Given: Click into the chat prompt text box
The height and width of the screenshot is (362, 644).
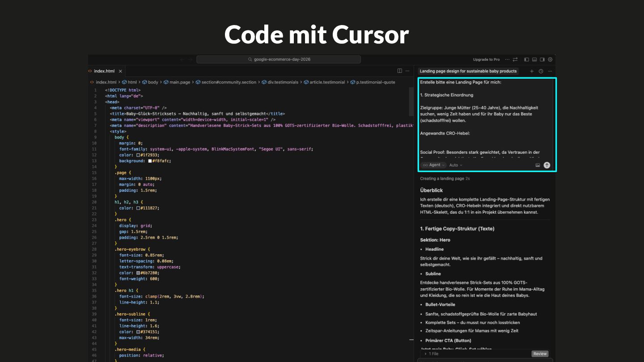Looking at the screenshot, I should 486,119.
